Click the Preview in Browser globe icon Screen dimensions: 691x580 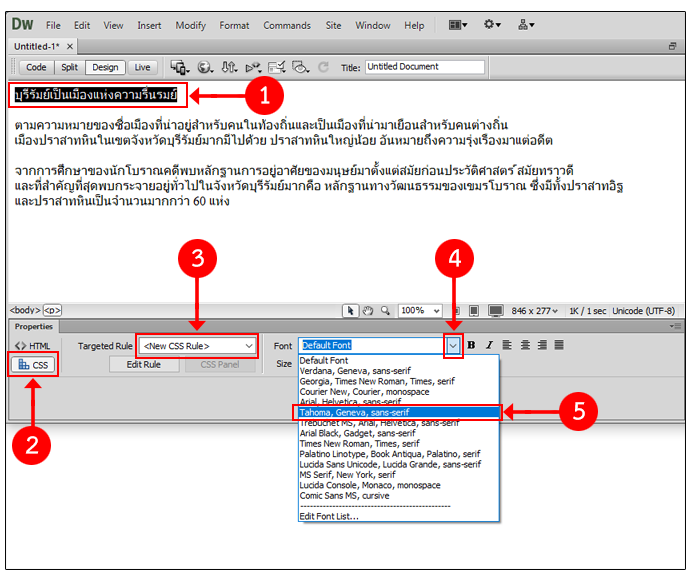[205, 68]
